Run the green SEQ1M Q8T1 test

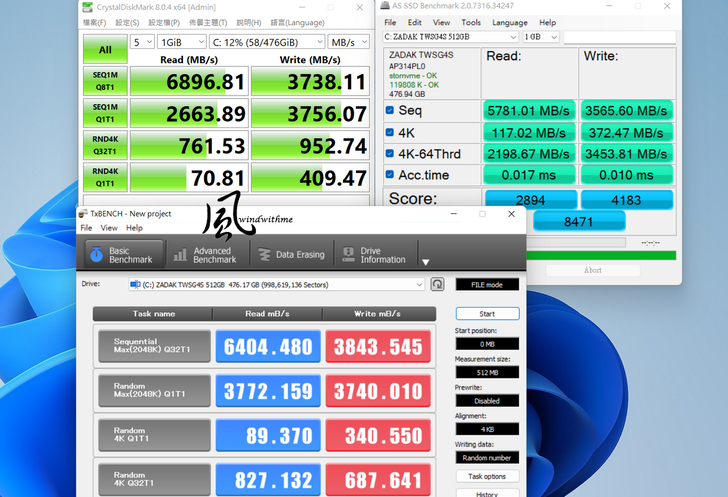[x=105, y=82]
